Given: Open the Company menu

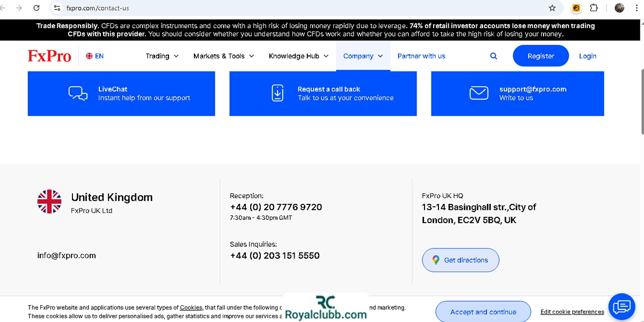Looking at the screenshot, I should (x=363, y=56).
